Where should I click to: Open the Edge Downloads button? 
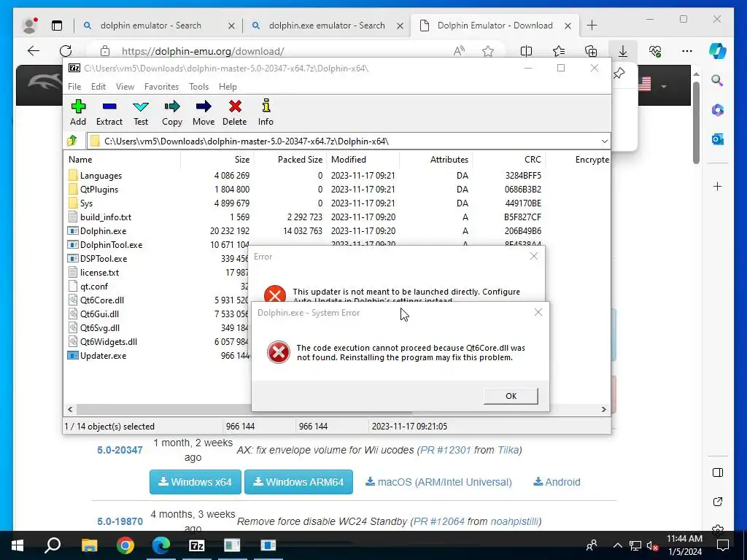pyautogui.click(x=623, y=51)
